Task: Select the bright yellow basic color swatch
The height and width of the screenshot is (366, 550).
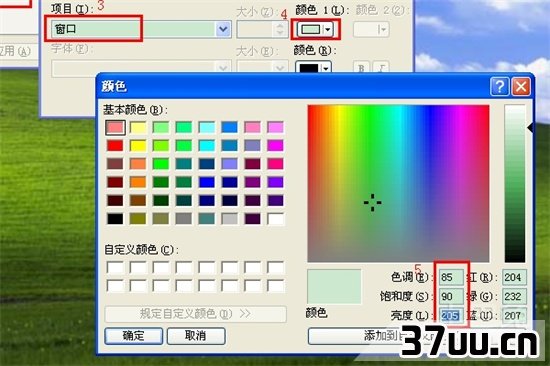Action: 138,145
